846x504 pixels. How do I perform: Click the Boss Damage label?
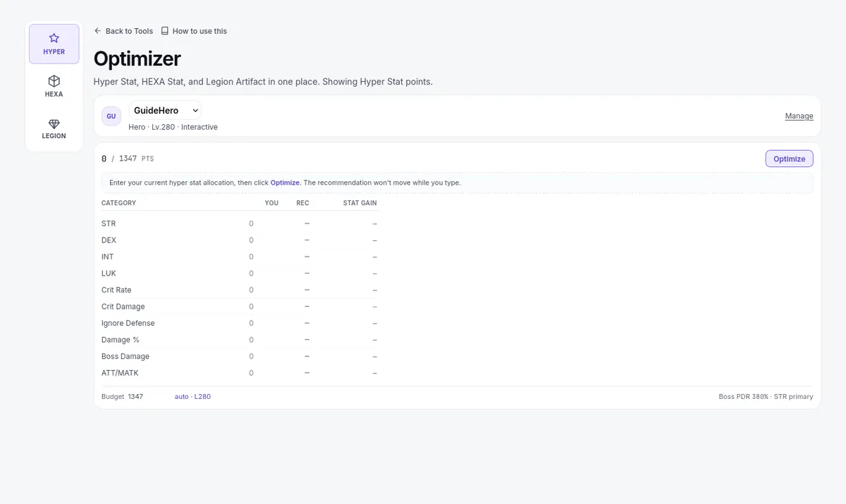(125, 356)
